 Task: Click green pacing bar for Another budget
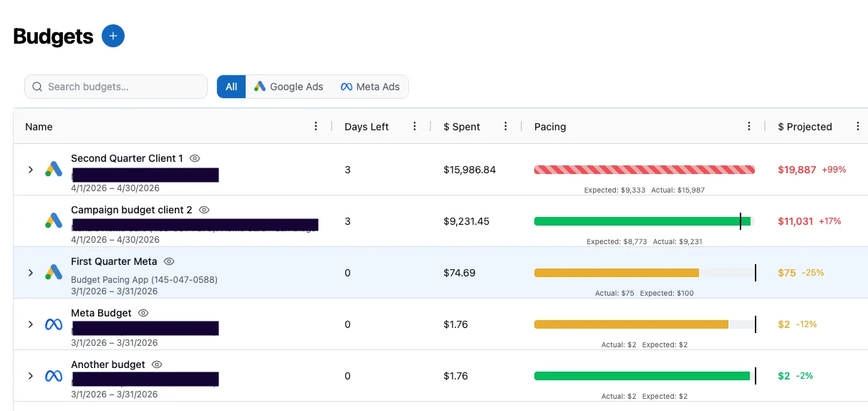click(x=642, y=376)
